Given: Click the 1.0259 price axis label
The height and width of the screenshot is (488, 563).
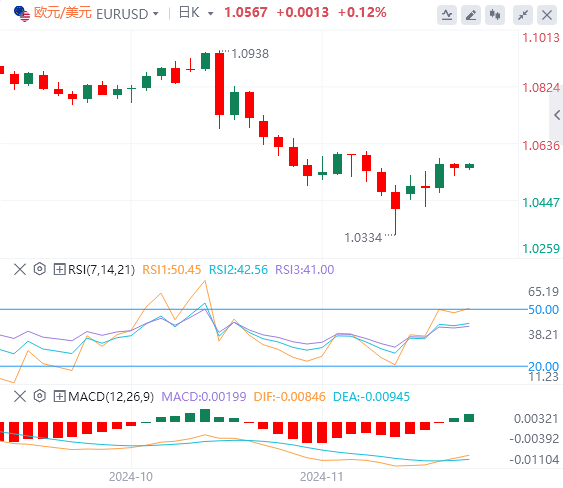Looking at the screenshot, I should (541, 248).
